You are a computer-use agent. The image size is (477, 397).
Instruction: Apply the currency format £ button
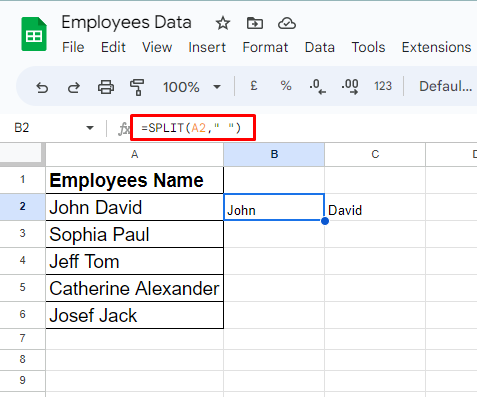point(254,86)
